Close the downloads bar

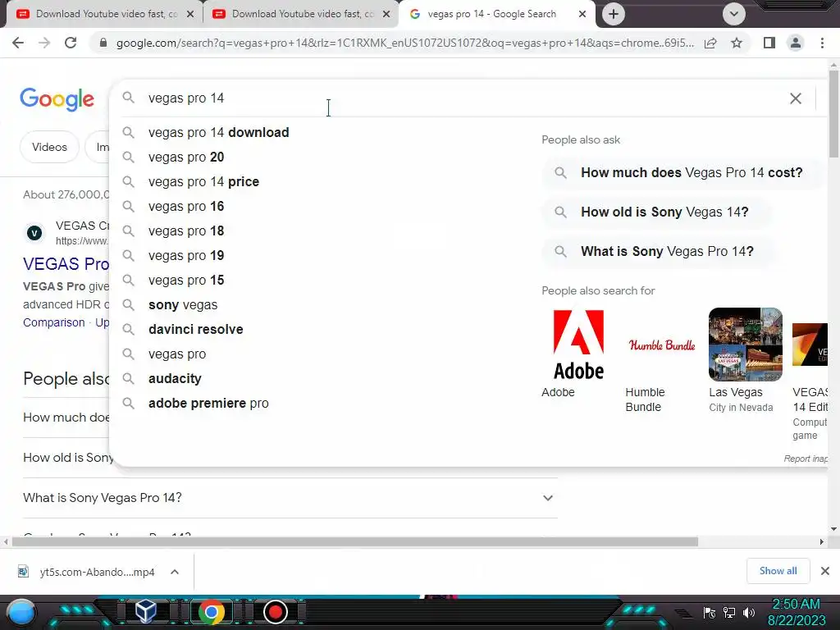tap(825, 571)
